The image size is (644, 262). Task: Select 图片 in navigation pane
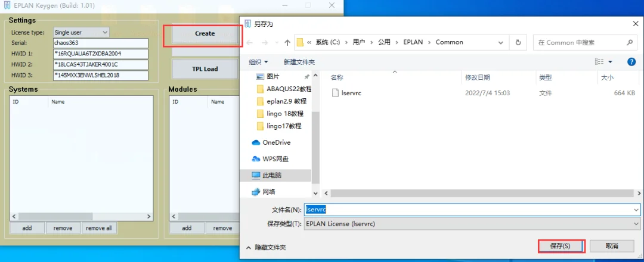tap(273, 77)
